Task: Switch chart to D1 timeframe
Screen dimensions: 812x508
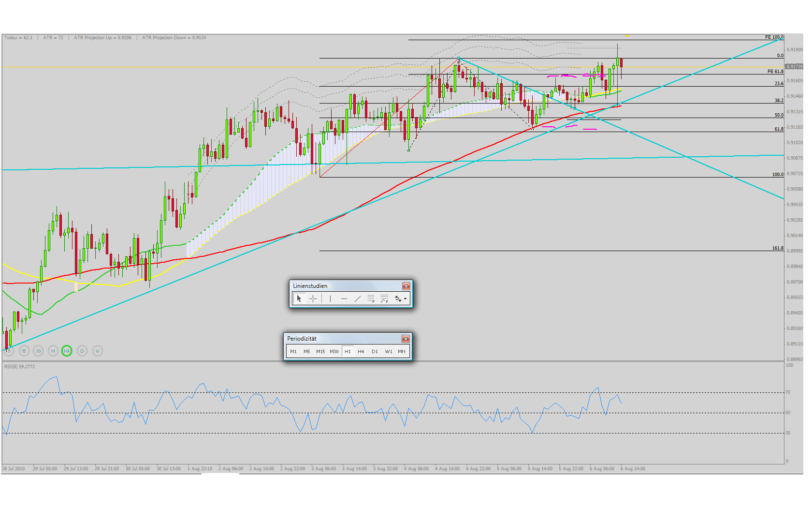Action: pos(375,351)
